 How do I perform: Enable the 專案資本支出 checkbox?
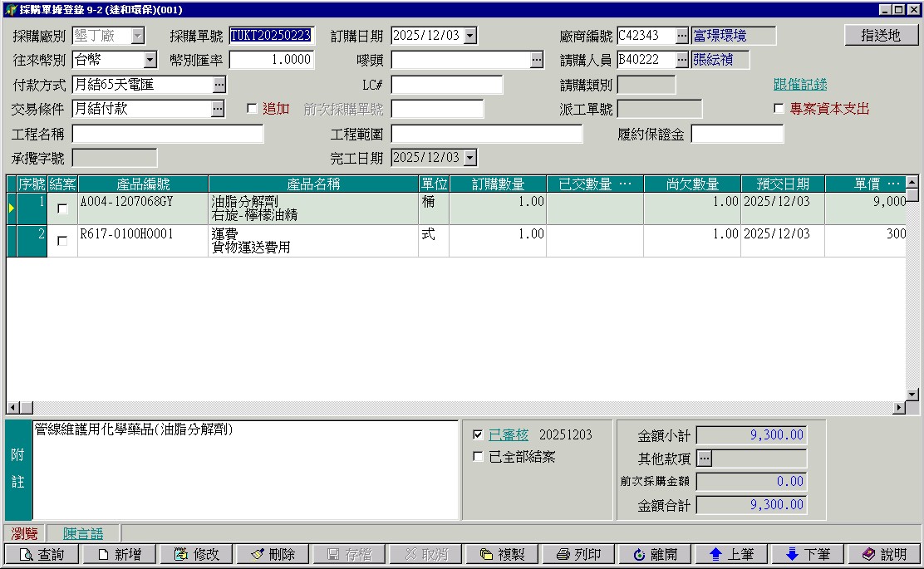click(x=779, y=109)
